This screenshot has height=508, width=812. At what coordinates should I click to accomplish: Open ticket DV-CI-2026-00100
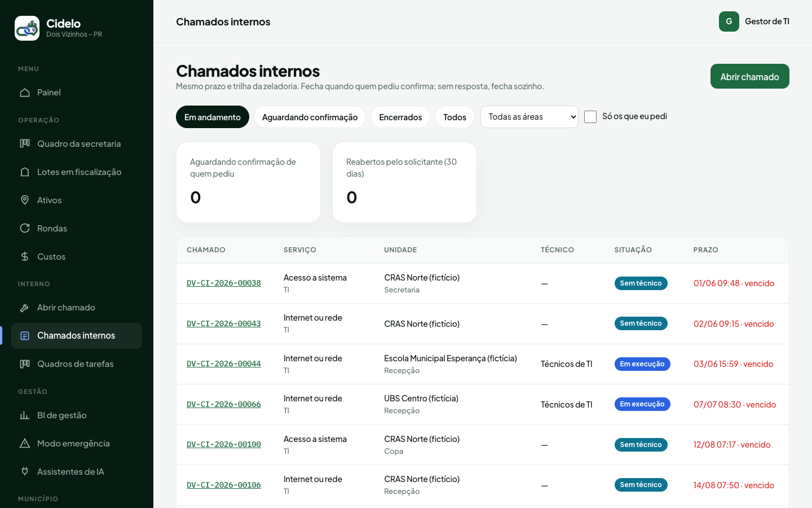pyautogui.click(x=224, y=445)
